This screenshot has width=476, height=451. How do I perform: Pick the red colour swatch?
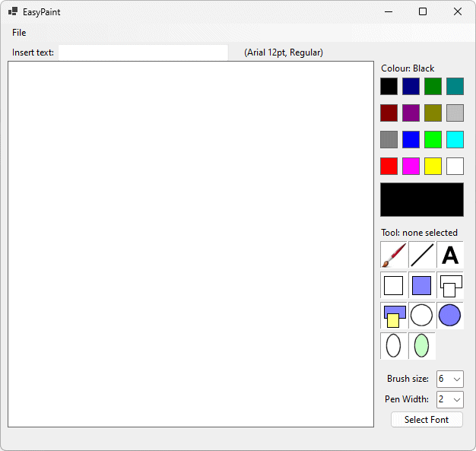(389, 166)
